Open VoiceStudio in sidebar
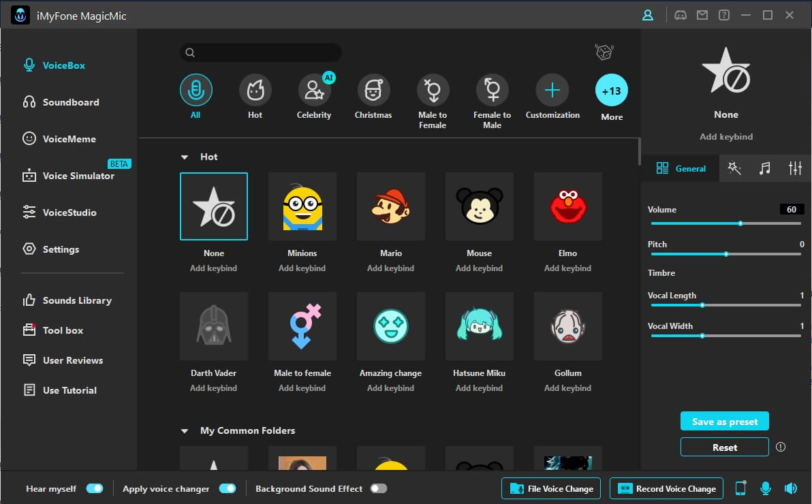The image size is (812, 504). pos(59,212)
